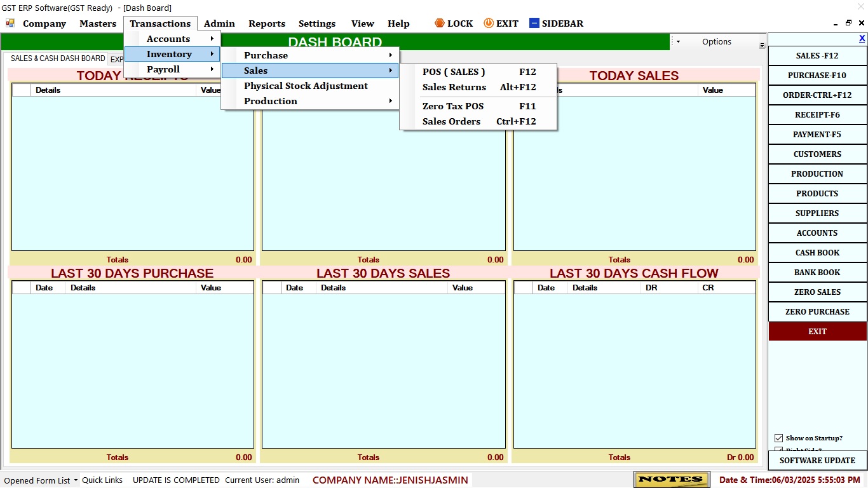Open the NOTES pad at the bottom

pos(671,480)
